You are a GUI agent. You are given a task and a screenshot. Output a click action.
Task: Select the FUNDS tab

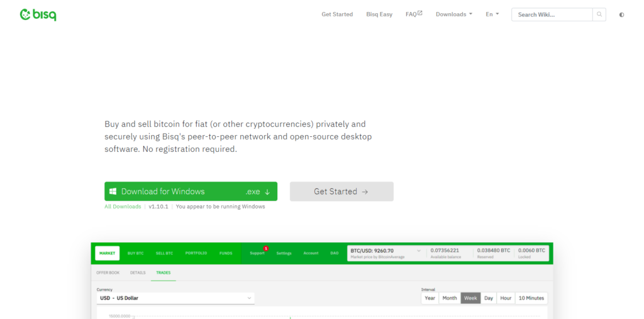226,254
